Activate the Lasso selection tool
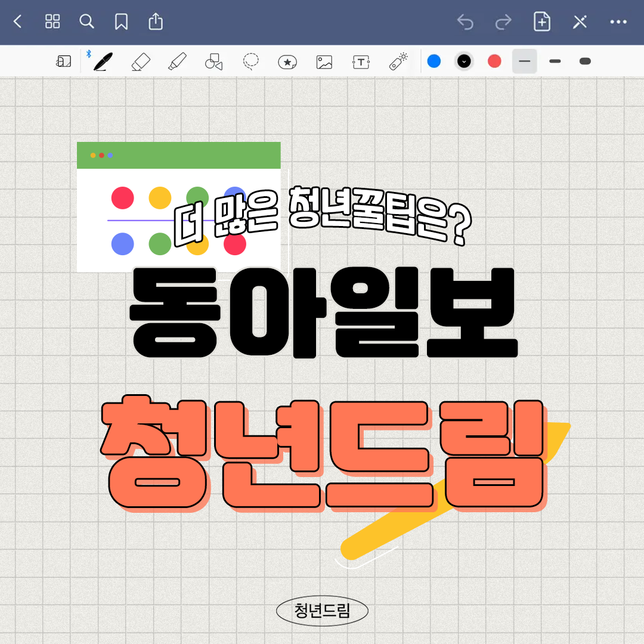 coord(251,61)
